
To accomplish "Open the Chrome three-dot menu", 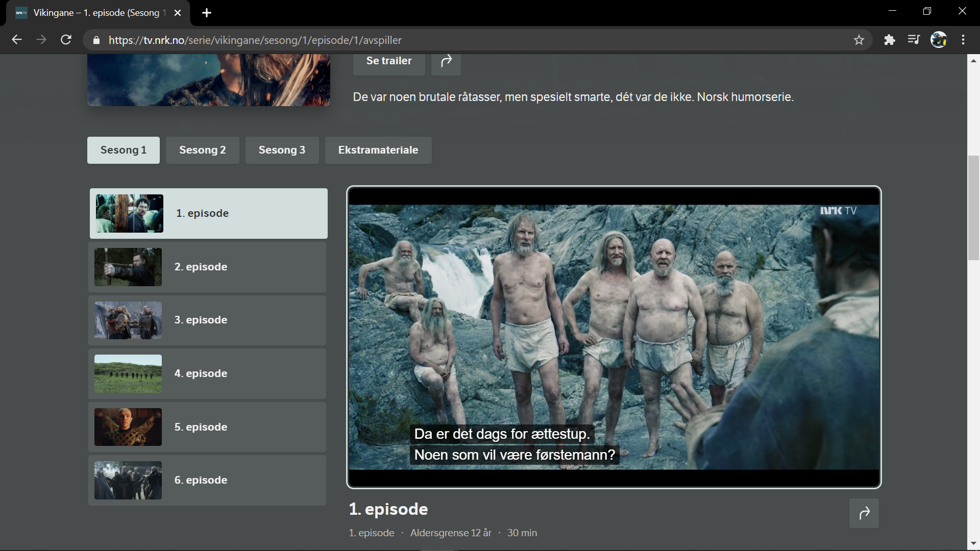I will point(963,40).
